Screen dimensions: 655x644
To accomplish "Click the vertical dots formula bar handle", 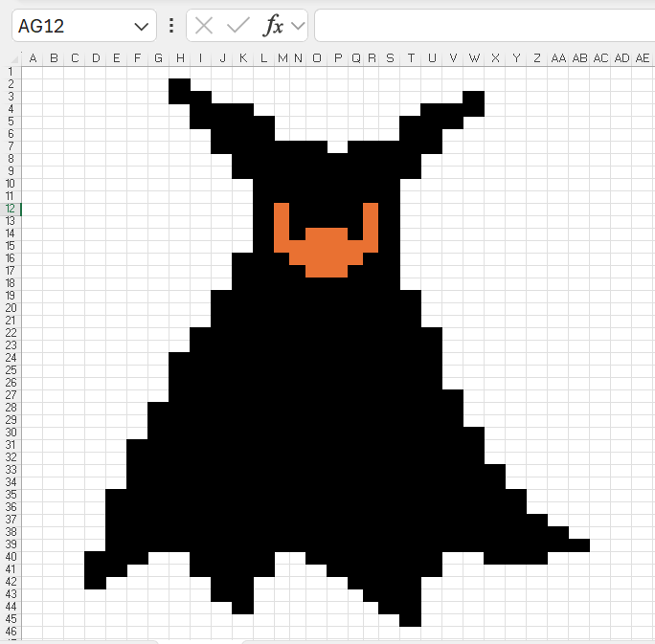I will pos(171,26).
